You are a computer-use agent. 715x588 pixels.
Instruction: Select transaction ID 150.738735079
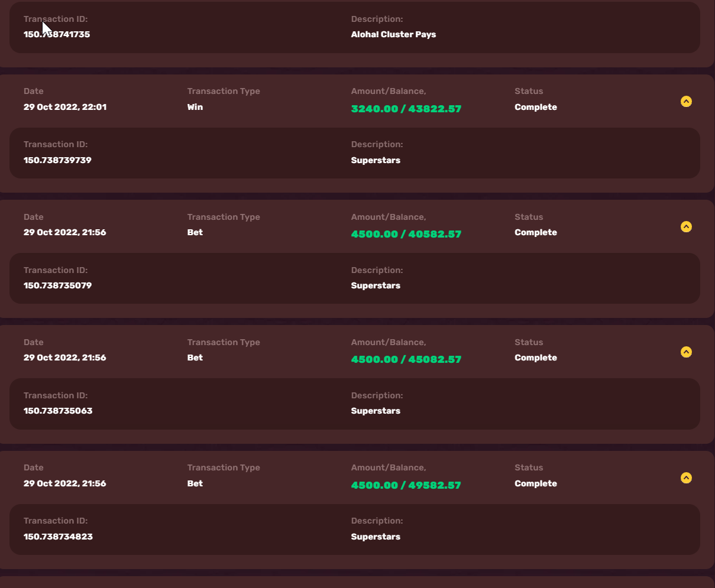tap(57, 285)
